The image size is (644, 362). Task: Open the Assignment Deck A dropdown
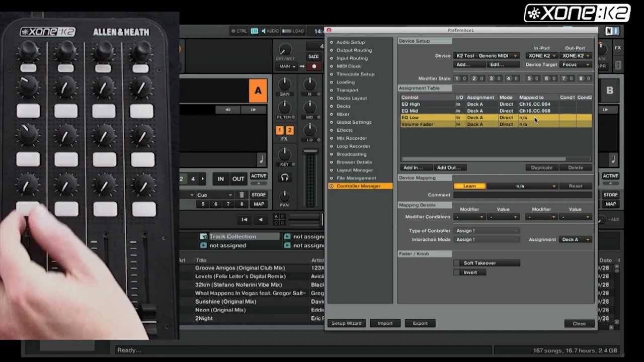pos(575,240)
